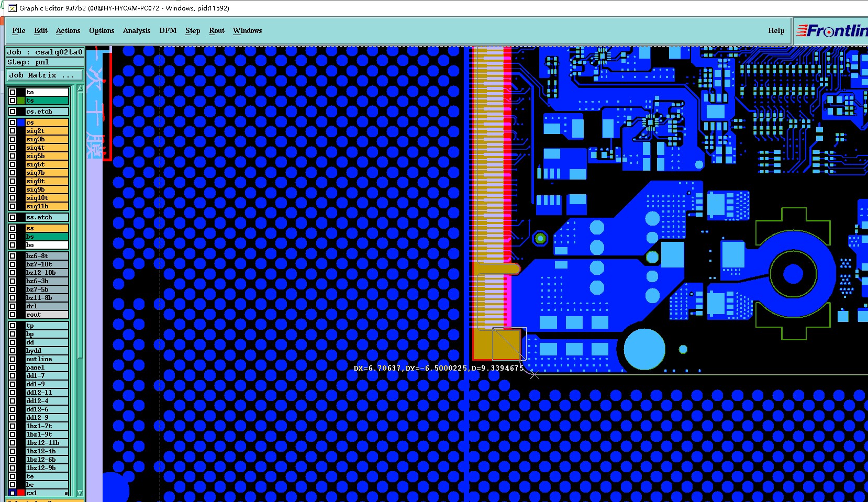Click the Frontline logo icon
Image resolution: width=868 pixels, height=502 pixels.
tap(832, 31)
